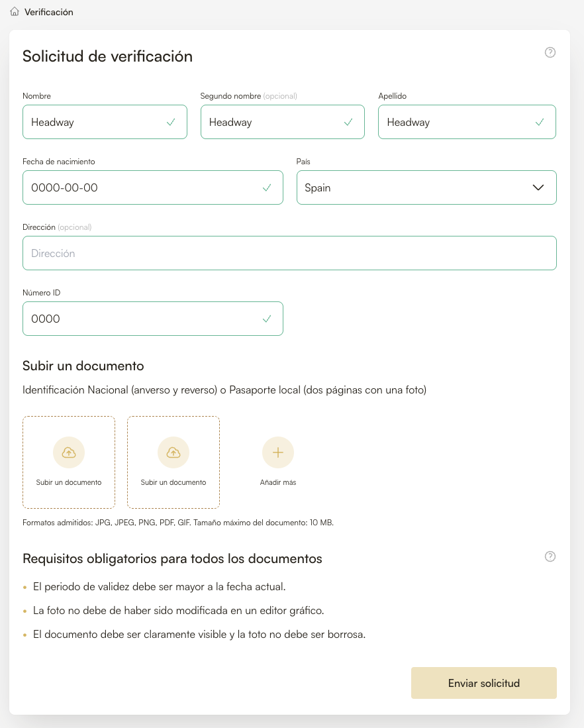Focus the Dirección input field
584x728 pixels.
tap(289, 253)
